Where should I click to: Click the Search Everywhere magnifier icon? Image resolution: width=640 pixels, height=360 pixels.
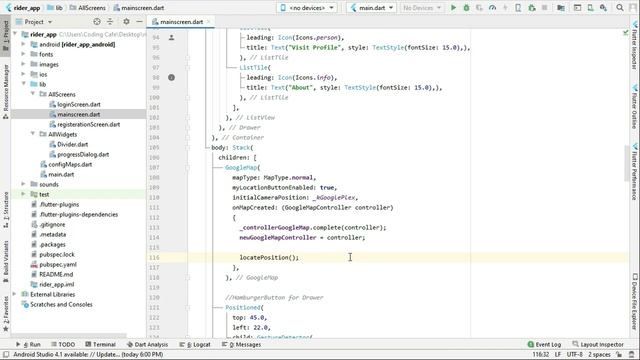(620, 8)
